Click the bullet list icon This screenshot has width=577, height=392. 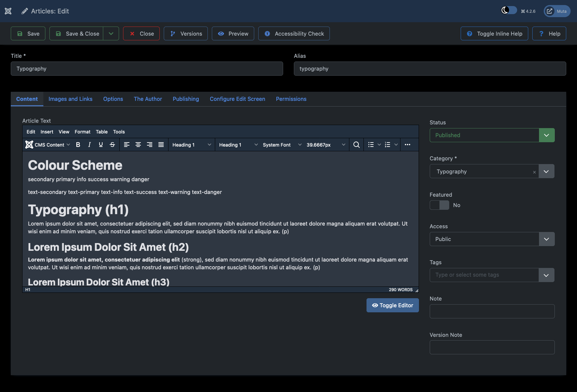(371, 145)
